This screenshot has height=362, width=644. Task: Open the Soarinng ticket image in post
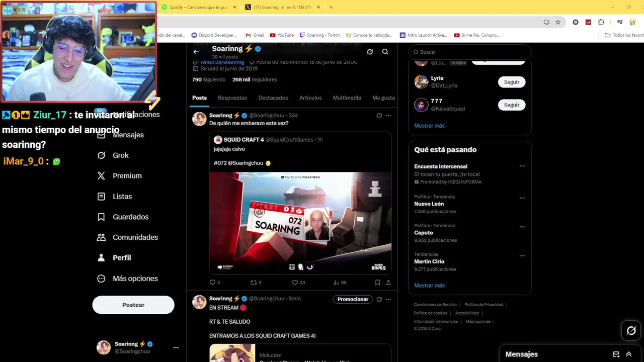tap(300, 223)
